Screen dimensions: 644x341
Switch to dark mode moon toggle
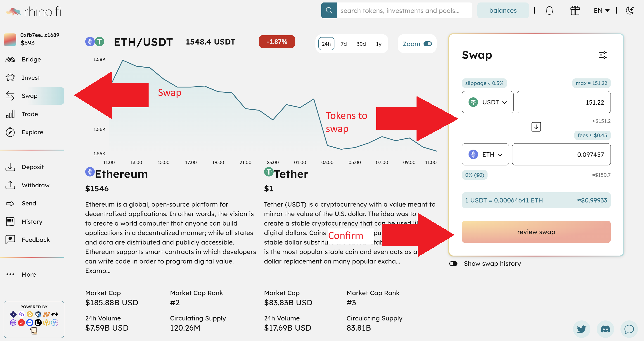pos(630,10)
